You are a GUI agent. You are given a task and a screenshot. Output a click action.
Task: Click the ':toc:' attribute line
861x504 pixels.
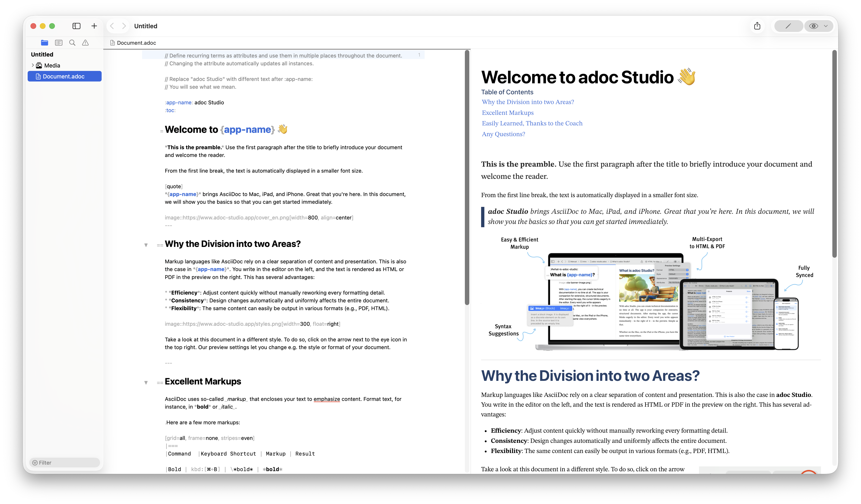point(170,110)
